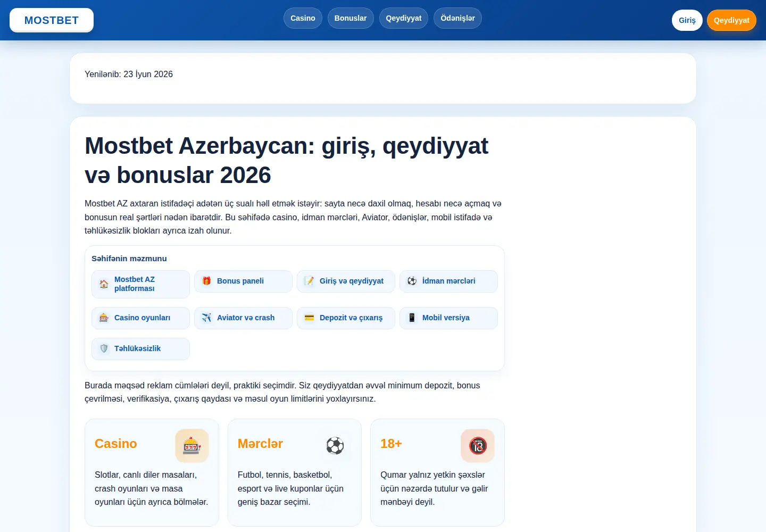Open the Bonuslar navigation item
The height and width of the screenshot is (532, 766).
[x=351, y=18]
